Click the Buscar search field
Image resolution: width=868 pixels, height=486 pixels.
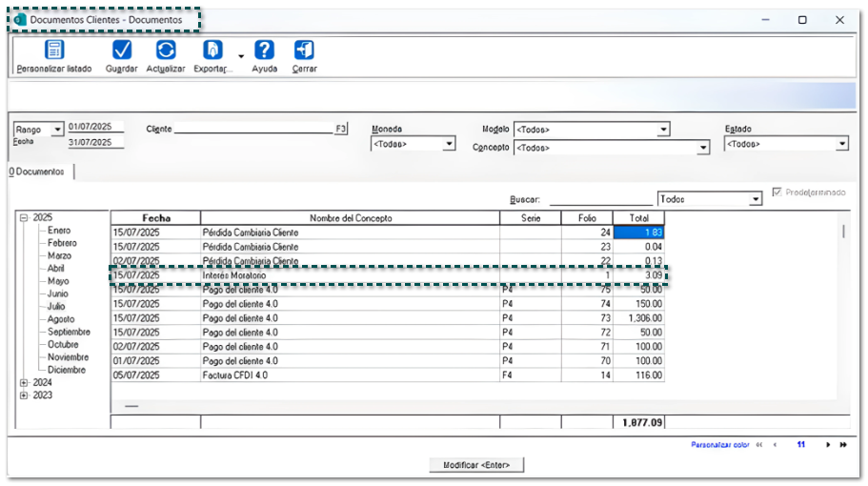coord(599,200)
